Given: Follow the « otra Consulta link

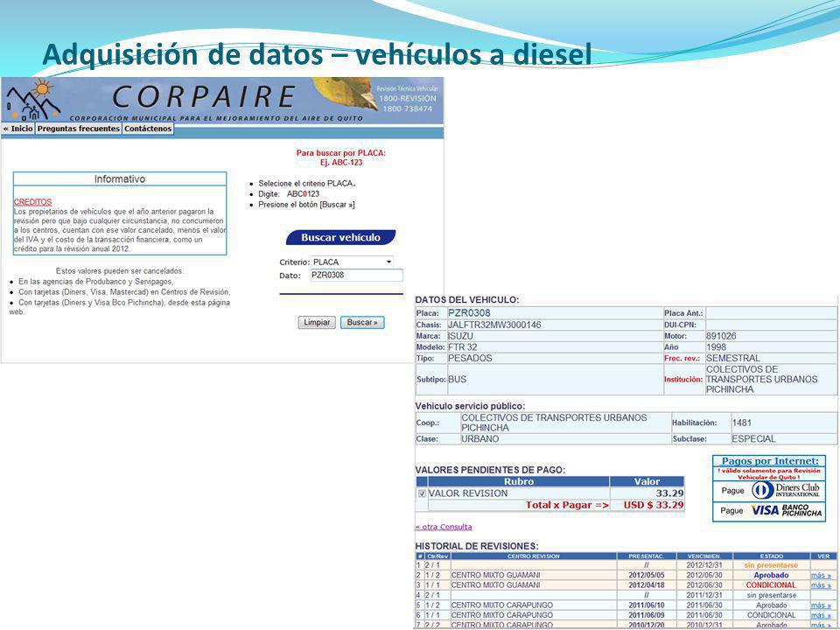Looking at the screenshot, I should [x=444, y=527].
